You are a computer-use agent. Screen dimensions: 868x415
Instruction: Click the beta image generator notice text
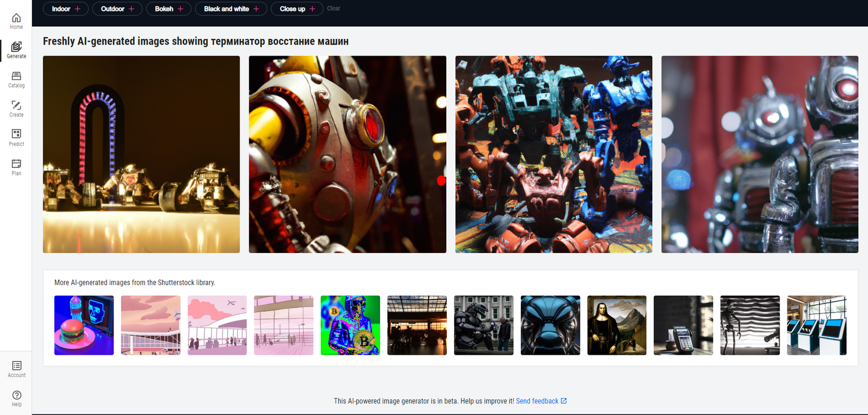(424, 401)
